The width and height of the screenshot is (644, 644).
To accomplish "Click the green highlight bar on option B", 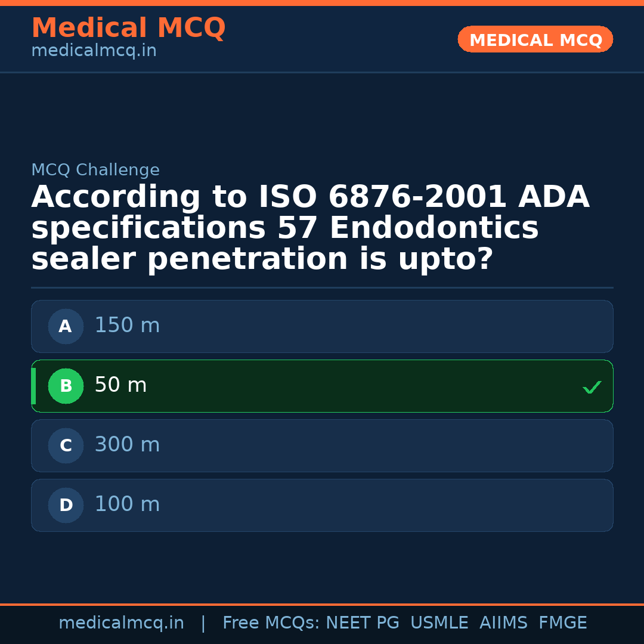I will (x=33, y=386).
